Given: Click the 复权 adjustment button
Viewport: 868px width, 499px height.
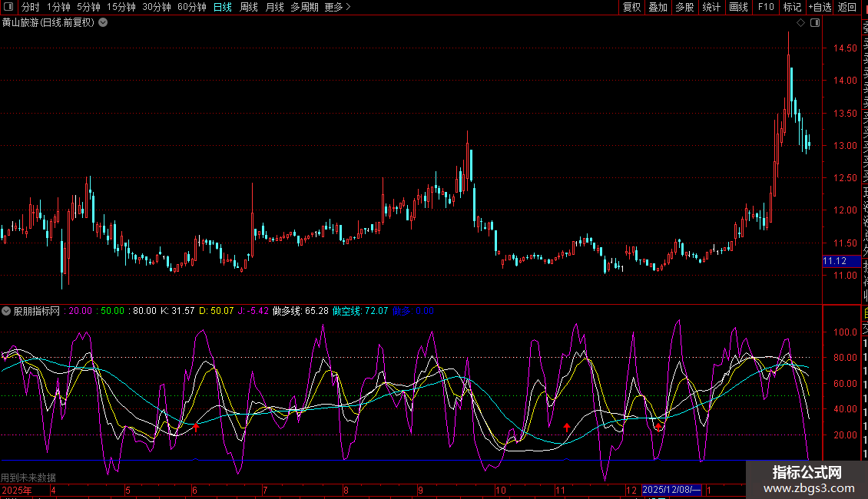Looking at the screenshot, I should (x=631, y=7).
